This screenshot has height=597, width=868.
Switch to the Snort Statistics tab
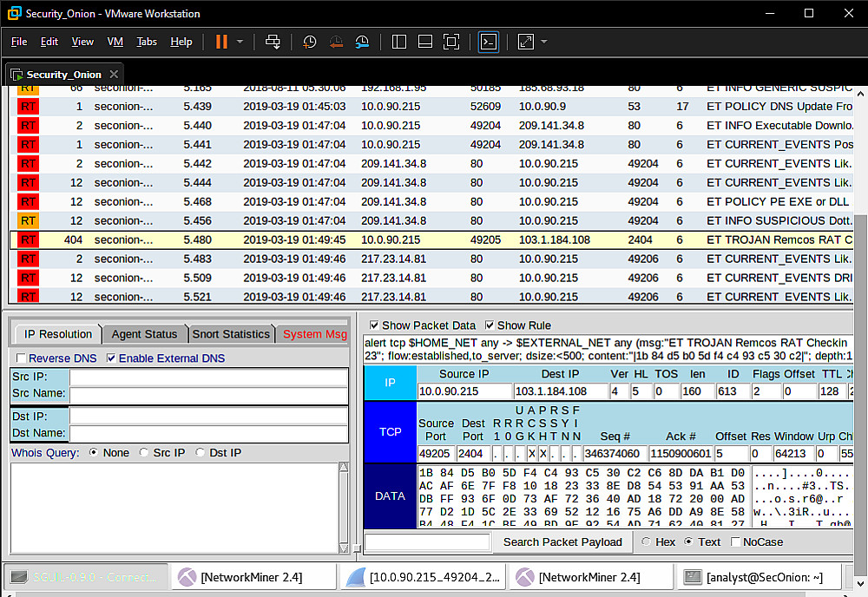tap(231, 334)
